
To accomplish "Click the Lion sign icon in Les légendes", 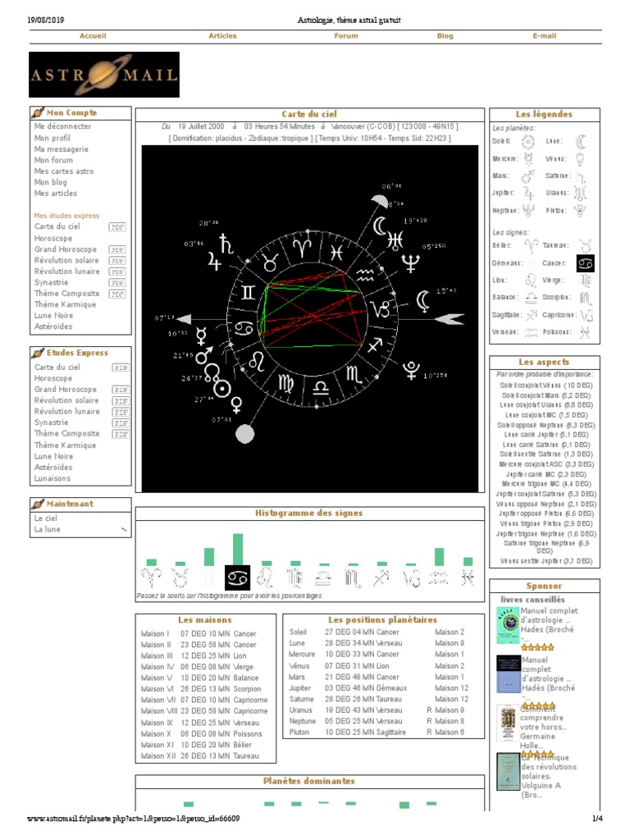I will coord(531,281).
